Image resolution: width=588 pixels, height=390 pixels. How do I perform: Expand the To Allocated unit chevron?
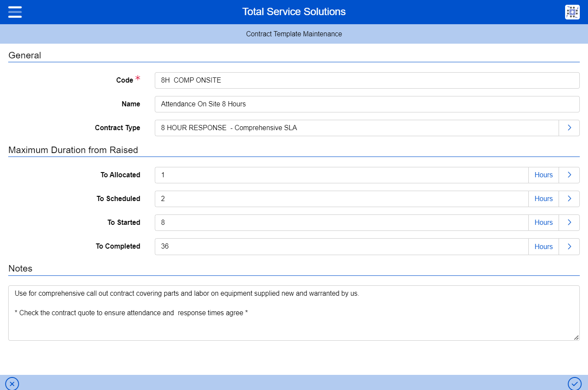[x=569, y=175]
